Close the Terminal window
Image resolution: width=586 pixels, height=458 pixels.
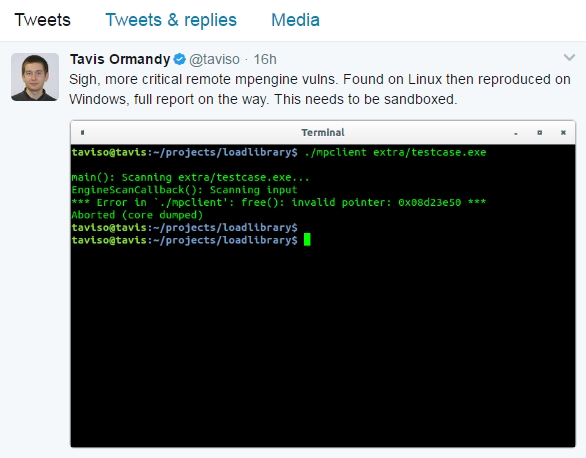[563, 132]
